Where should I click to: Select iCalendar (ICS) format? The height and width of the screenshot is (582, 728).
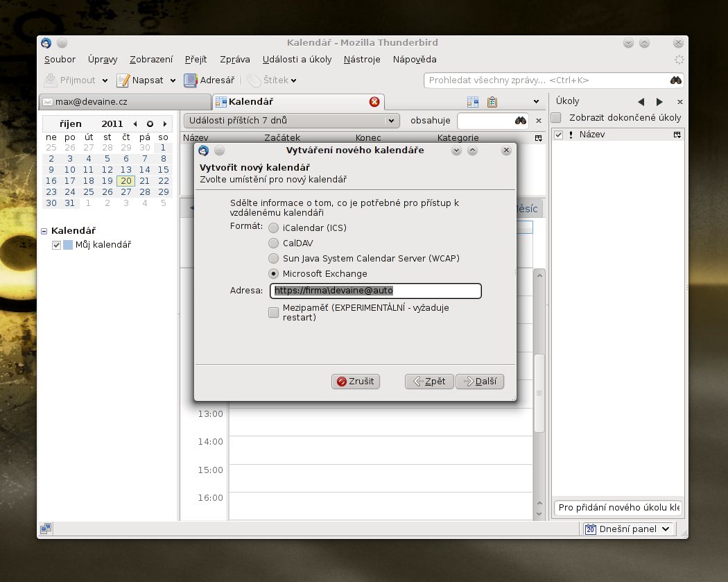pos(273,228)
